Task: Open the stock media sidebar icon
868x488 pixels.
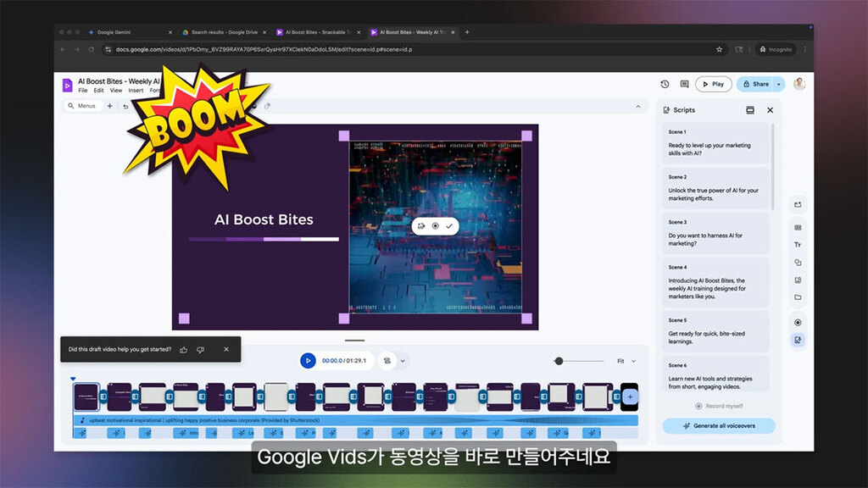Action: (798, 280)
